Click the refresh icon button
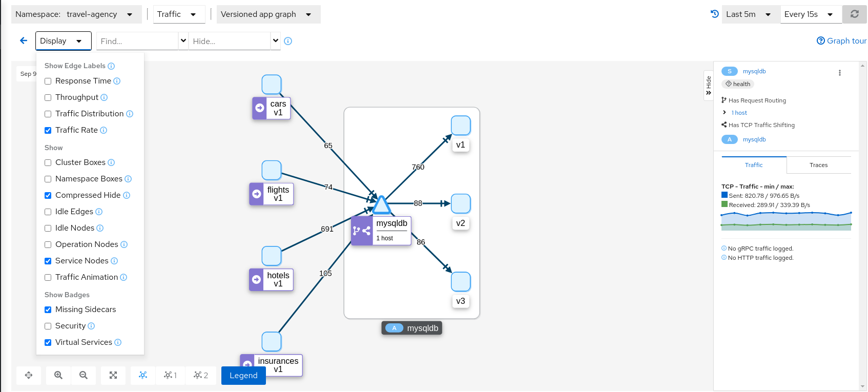868x392 pixels. click(x=854, y=14)
